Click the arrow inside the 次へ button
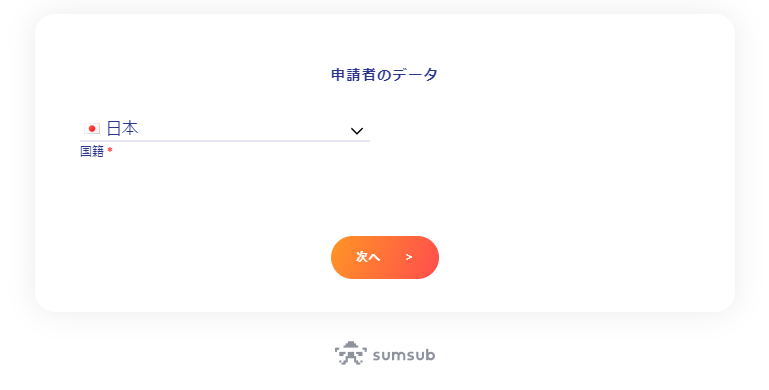Viewport: 769px width, 390px height. point(409,257)
